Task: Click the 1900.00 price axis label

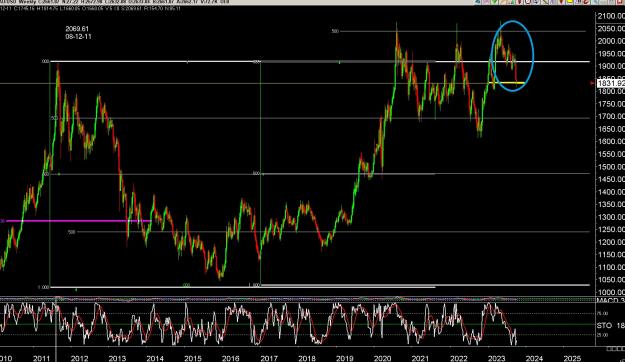Action: (611, 66)
